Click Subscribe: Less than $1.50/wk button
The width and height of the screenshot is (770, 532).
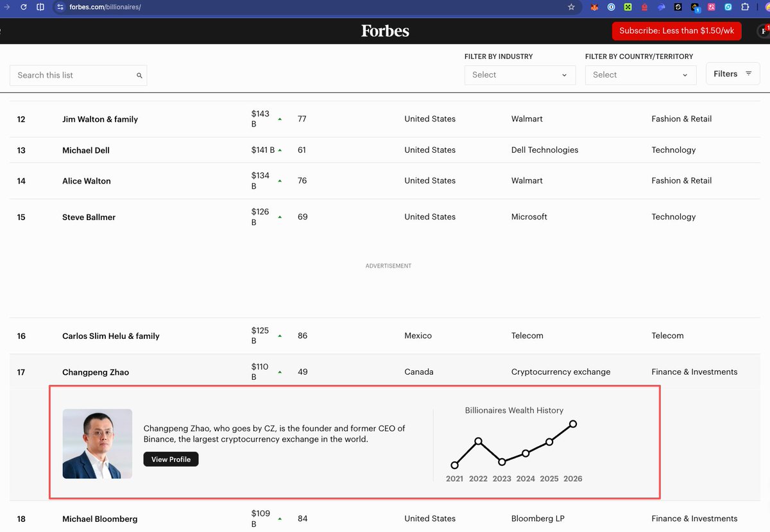click(676, 31)
